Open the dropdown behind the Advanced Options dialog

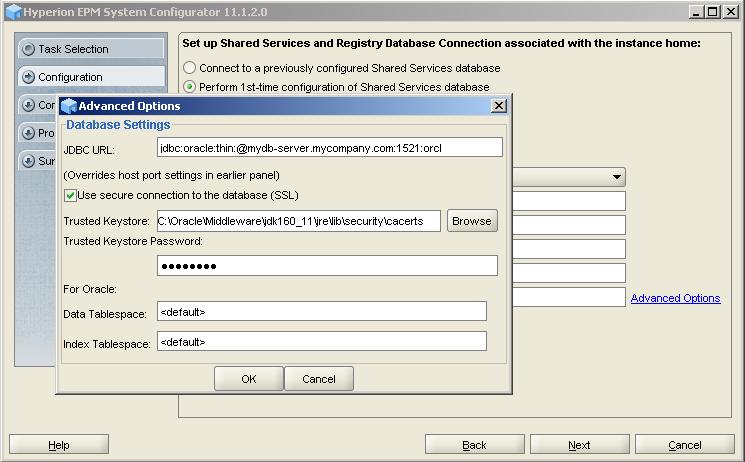616,177
